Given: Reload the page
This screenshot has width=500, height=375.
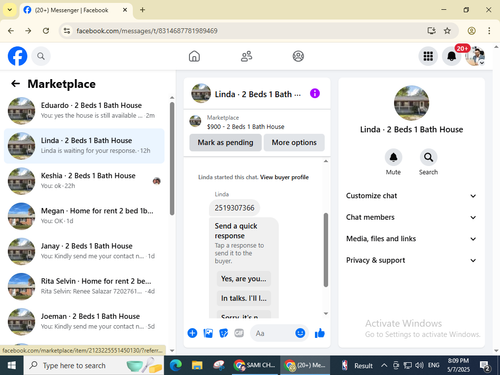Looking at the screenshot, I should [46, 31].
